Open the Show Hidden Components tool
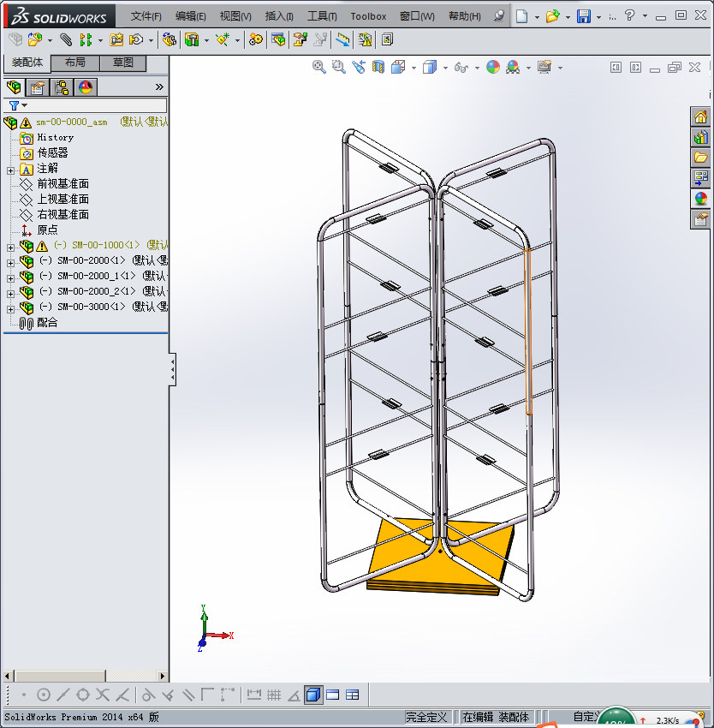This screenshot has width=714, height=728. pyautogui.click(x=170, y=40)
